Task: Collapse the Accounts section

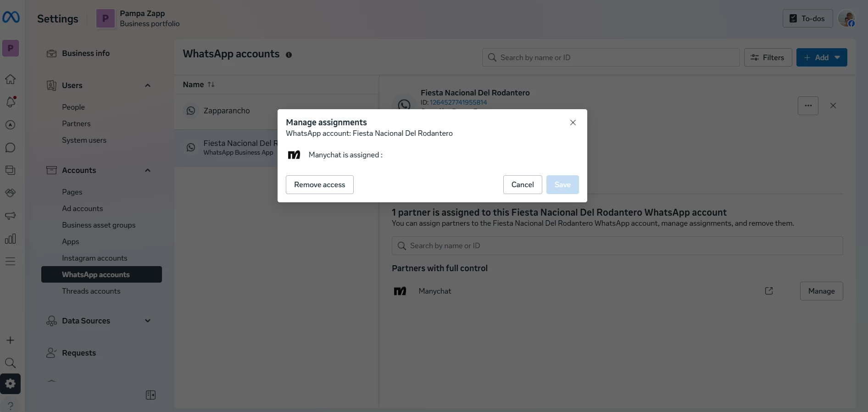Action: [x=148, y=170]
